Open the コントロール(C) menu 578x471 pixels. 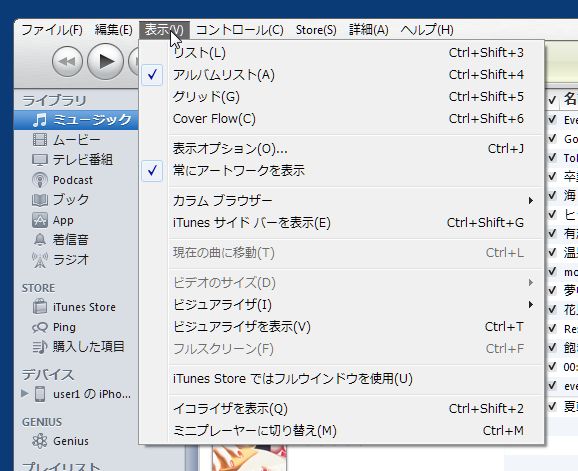pyautogui.click(x=240, y=30)
